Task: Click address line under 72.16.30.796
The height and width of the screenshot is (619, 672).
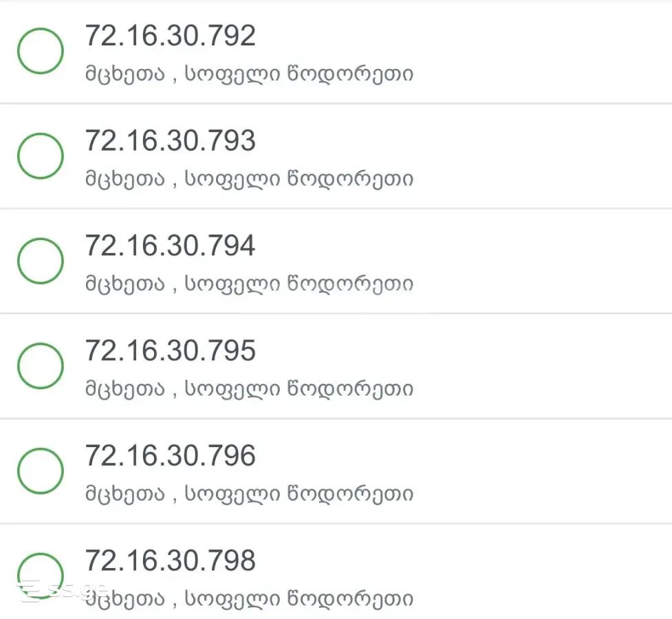Action: point(250,495)
